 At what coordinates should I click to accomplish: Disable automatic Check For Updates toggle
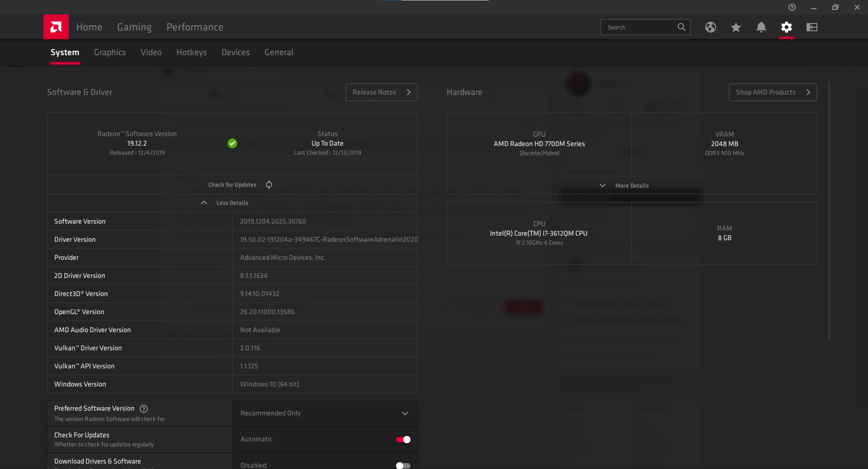(x=403, y=440)
